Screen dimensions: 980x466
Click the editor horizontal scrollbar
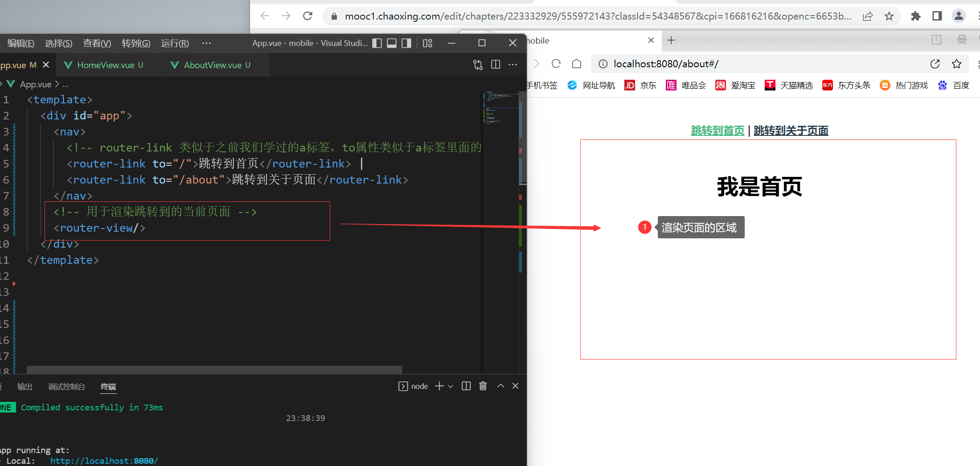click(214, 369)
